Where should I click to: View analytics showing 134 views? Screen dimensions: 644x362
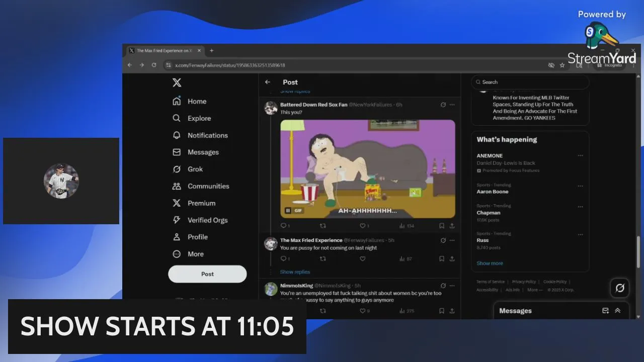[x=407, y=226]
